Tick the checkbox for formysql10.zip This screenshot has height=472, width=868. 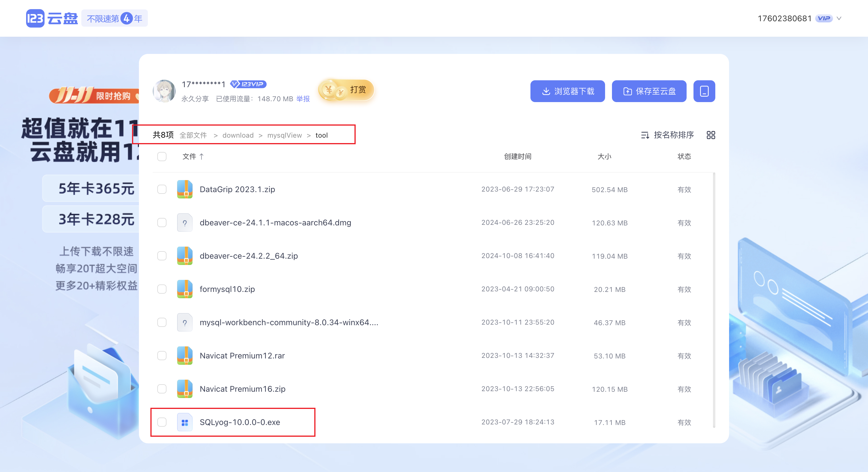coord(162,289)
